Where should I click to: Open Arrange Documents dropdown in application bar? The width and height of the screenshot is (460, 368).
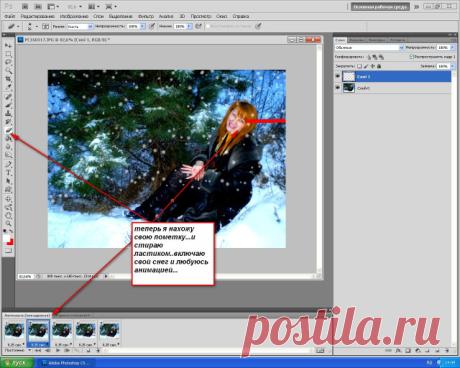point(94,6)
